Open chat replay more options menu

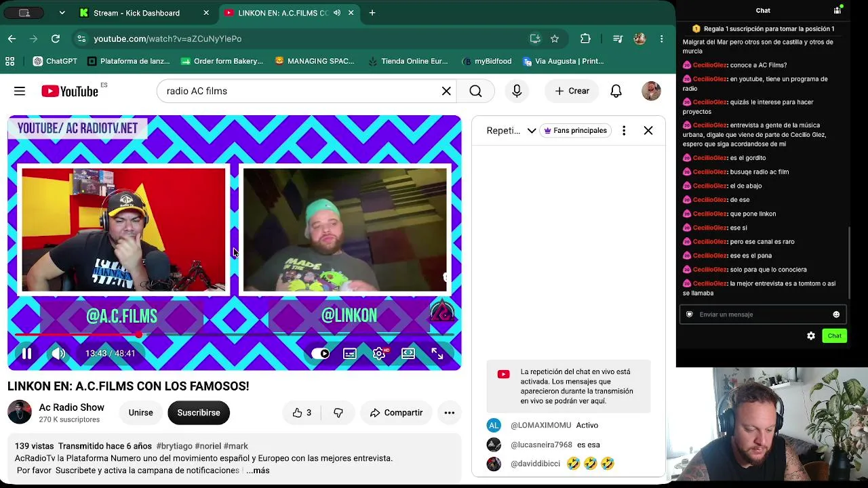click(624, 130)
